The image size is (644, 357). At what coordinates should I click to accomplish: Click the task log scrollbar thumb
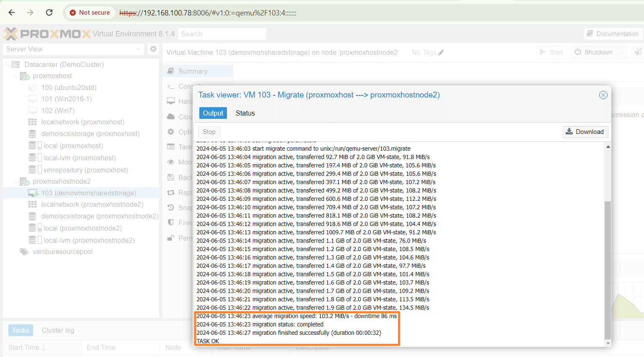coord(608,270)
